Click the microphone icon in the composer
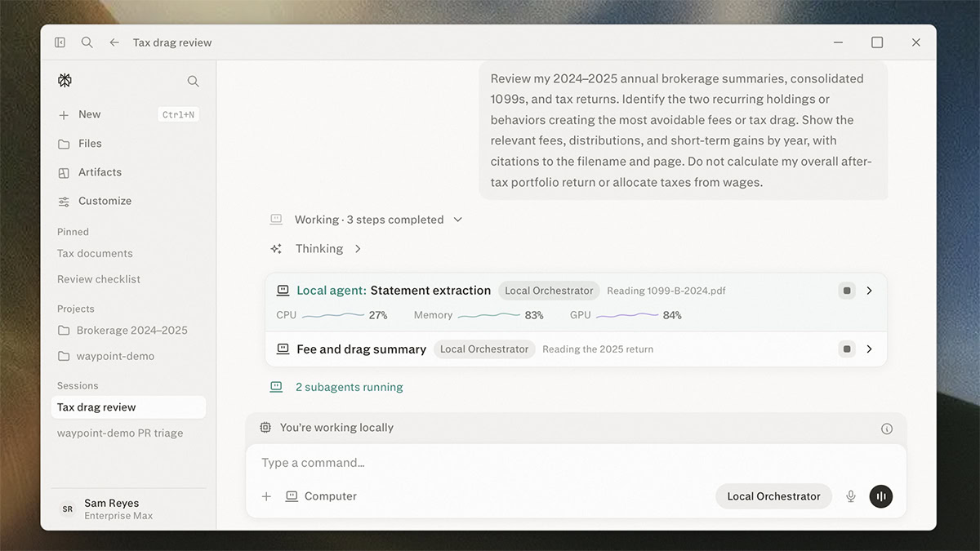This screenshot has width=980, height=551. point(851,496)
